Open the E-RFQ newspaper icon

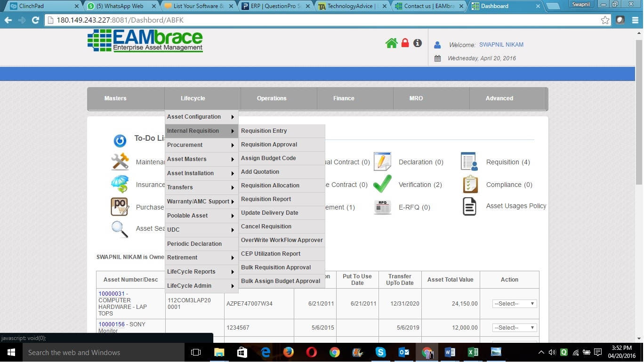[x=382, y=207]
